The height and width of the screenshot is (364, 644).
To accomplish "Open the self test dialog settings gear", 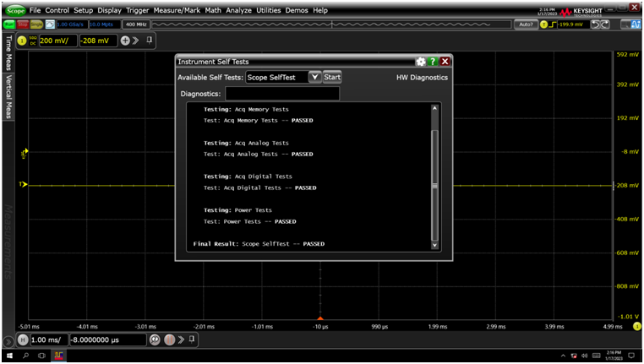I will (420, 62).
